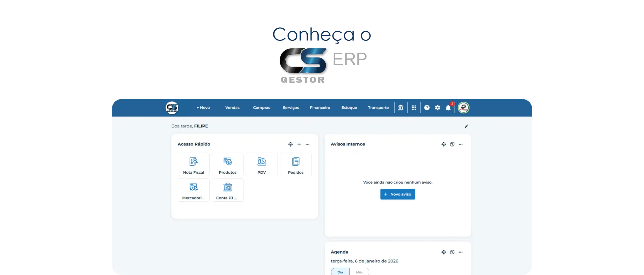Open the Vendas menu
This screenshot has width=644, height=275.
point(232,108)
